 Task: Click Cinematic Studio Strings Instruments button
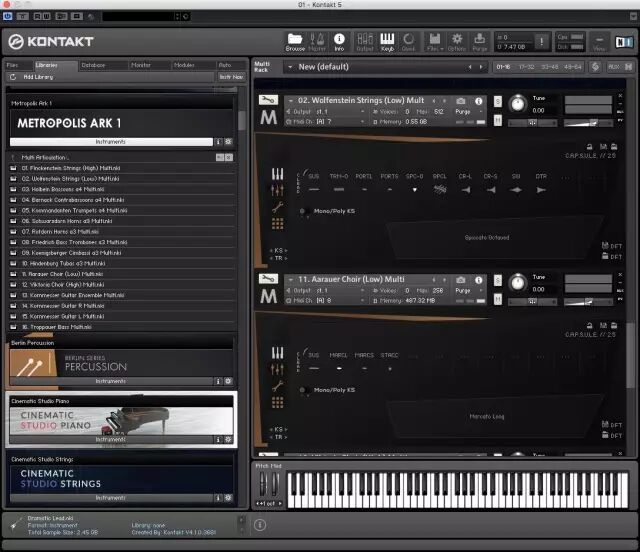tap(111, 498)
